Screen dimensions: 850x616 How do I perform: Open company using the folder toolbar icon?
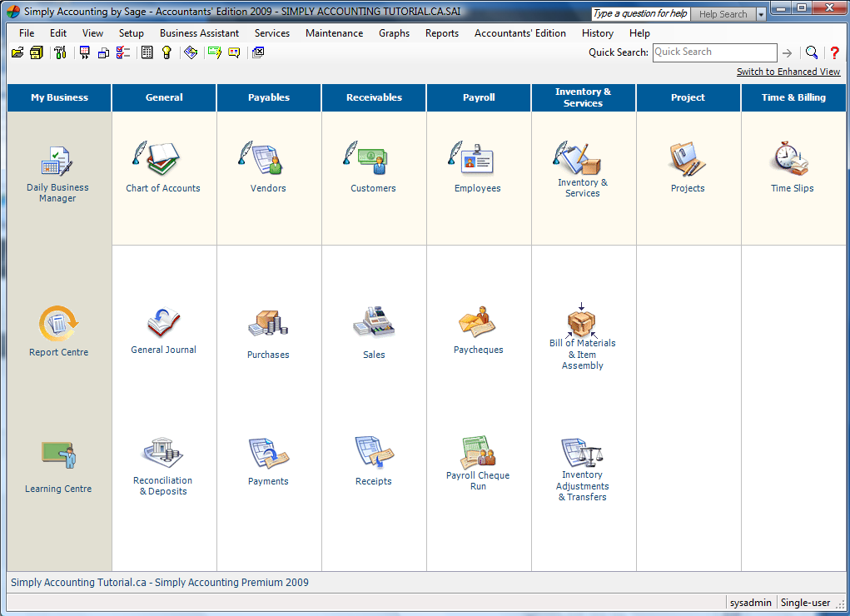(x=17, y=52)
